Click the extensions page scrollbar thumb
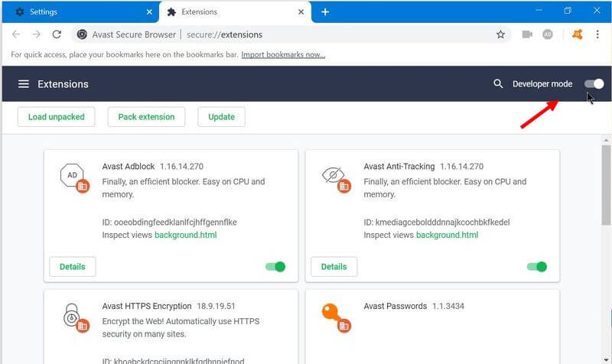This screenshot has height=364, width=612. click(606, 185)
